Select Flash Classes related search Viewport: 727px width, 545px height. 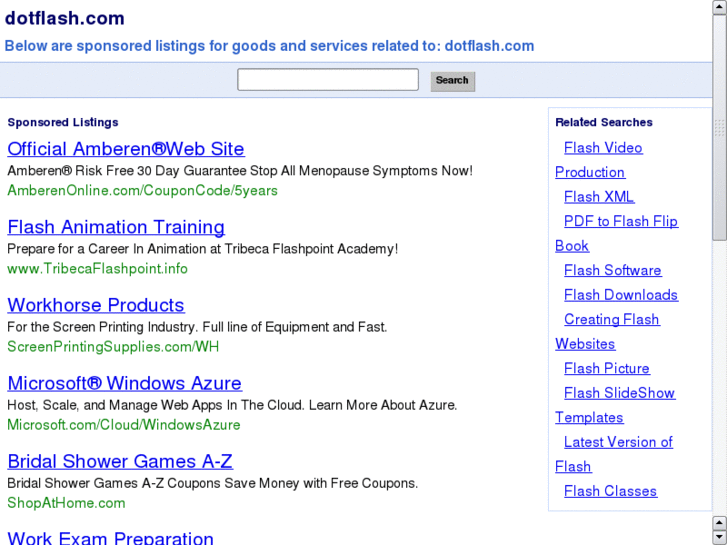[610, 491]
